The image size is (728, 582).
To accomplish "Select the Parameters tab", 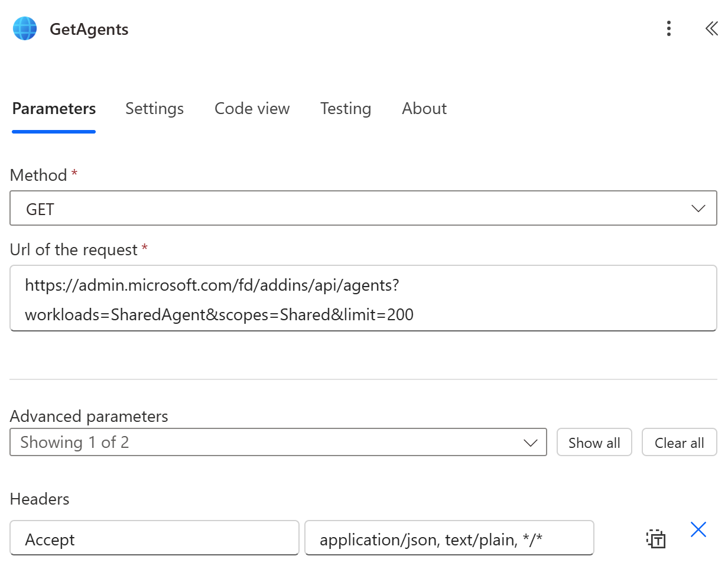I will 54,109.
